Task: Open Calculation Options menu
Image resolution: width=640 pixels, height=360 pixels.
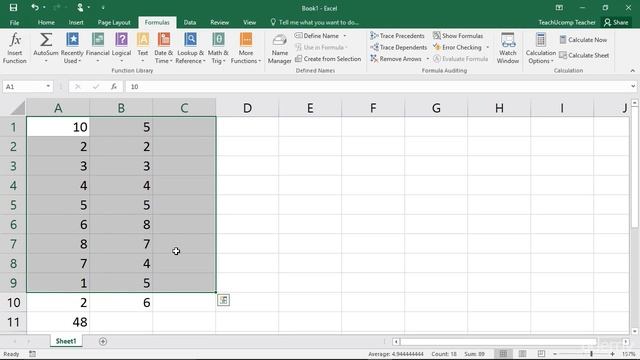Action: point(540,48)
